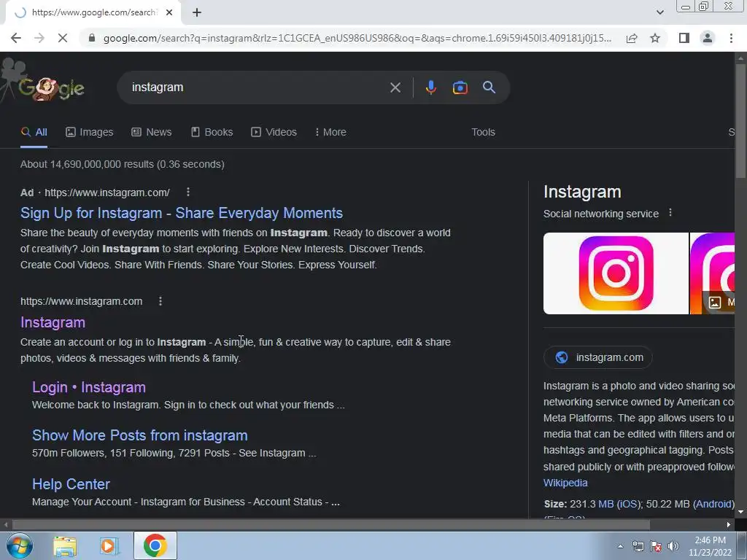Stop loading the page
Screen dimensions: 747x560
63,38
